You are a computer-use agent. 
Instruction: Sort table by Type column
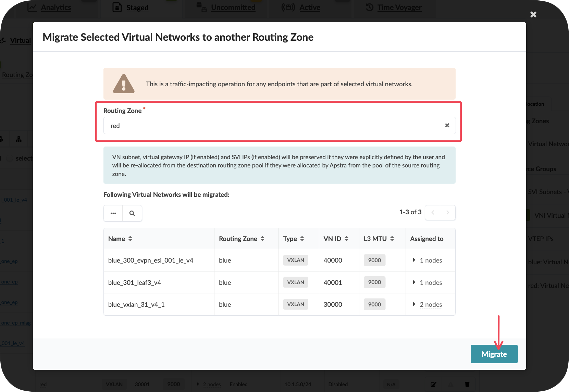point(302,239)
